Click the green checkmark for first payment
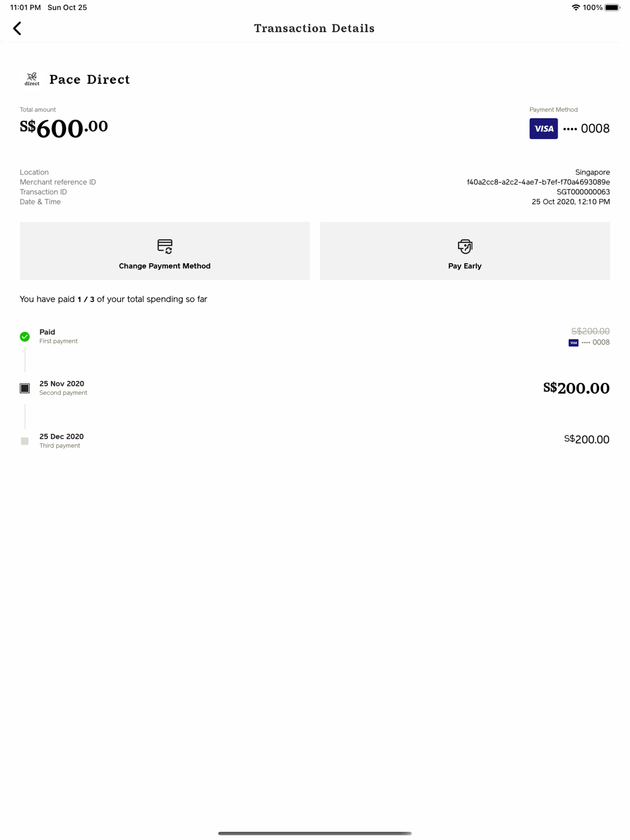The image size is (630, 840). tap(25, 337)
